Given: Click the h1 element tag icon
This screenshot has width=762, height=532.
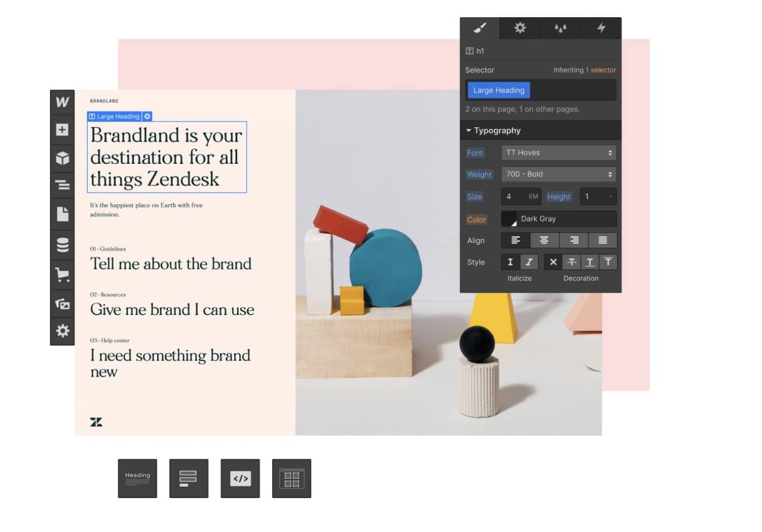Looking at the screenshot, I should [470, 51].
